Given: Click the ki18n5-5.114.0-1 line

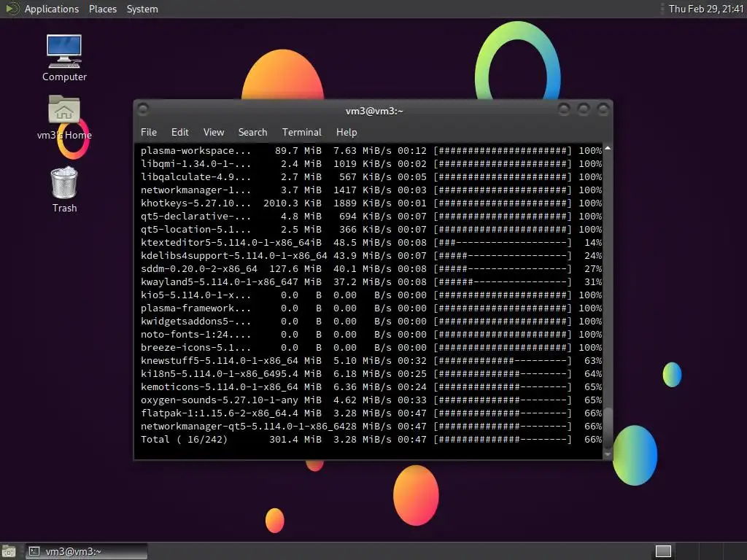Looking at the screenshot, I should click(x=371, y=374).
